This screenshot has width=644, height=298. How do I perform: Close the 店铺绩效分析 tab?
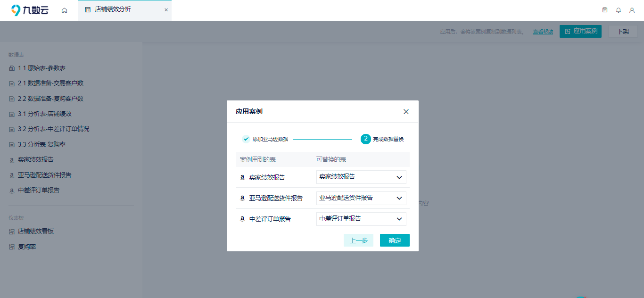pyautogui.click(x=166, y=10)
